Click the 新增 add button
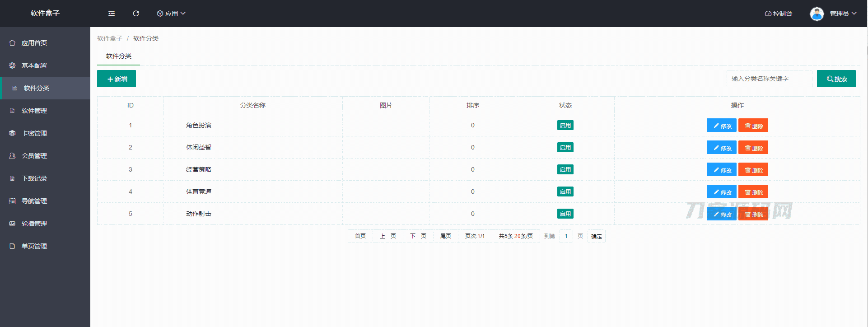This screenshot has width=868, height=327. [117, 79]
